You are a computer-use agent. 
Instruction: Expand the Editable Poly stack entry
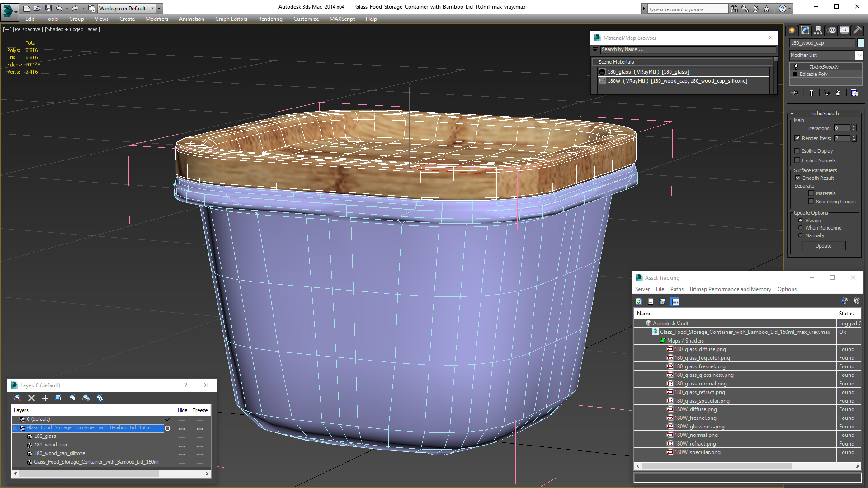[x=795, y=74]
